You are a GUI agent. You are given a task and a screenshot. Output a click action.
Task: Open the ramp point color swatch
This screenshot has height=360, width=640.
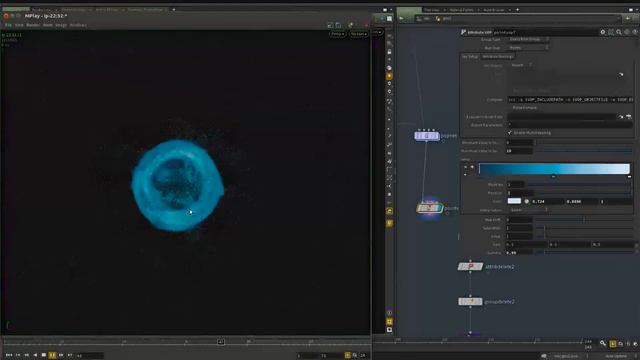click(514, 201)
